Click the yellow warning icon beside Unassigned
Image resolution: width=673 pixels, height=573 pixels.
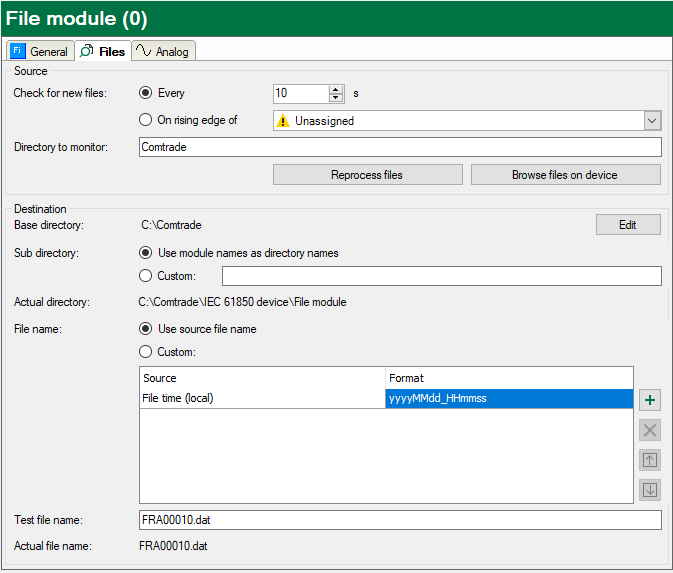pos(284,121)
